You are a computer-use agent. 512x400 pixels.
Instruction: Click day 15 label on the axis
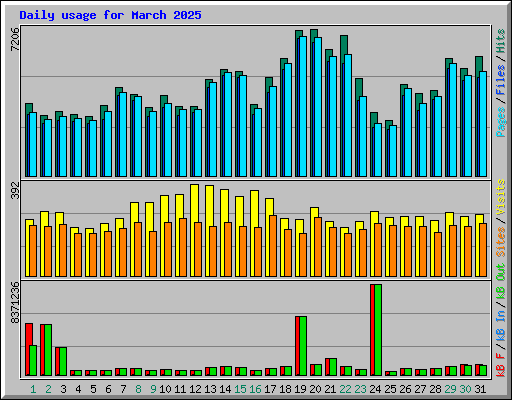(240, 389)
